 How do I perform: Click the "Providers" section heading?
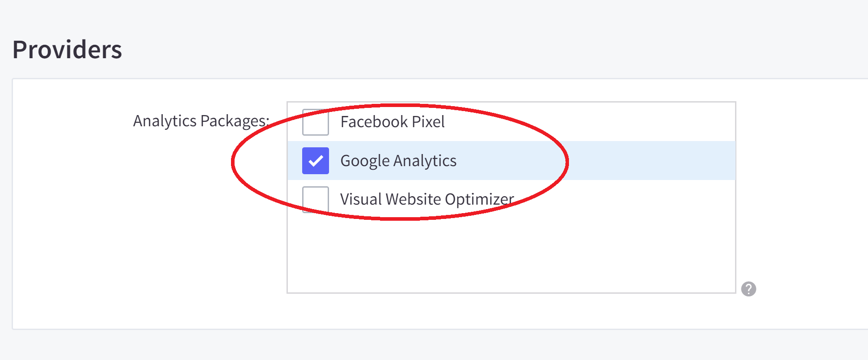[x=67, y=49]
